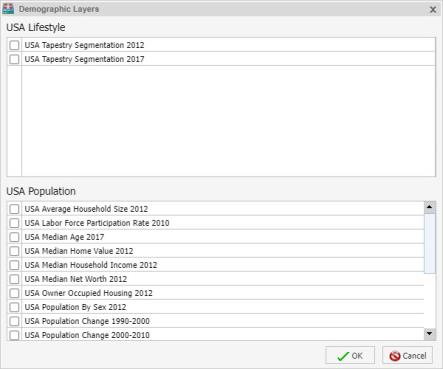Click the OK button
Image resolution: width=443 pixels, height=369 pixels.
pos(350,356)
